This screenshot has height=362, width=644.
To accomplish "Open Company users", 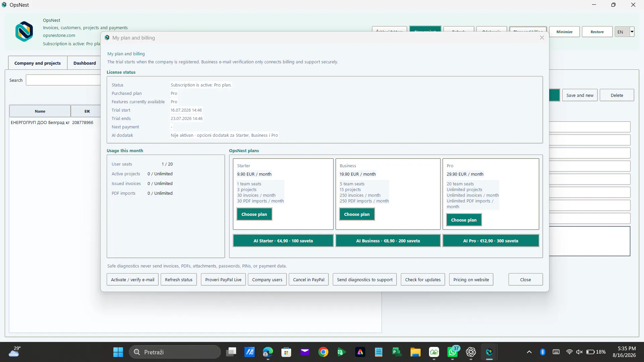I will (267, 280).
